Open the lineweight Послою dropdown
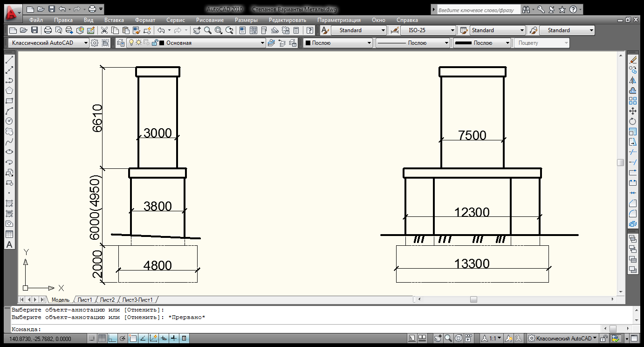 pos(482,43)
